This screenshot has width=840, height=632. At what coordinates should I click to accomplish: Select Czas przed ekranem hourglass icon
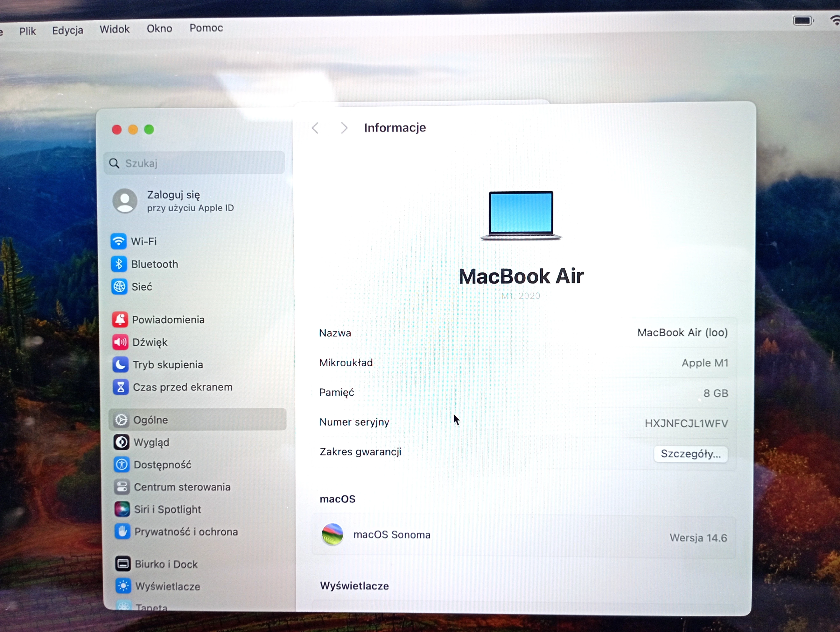(121, 387)
